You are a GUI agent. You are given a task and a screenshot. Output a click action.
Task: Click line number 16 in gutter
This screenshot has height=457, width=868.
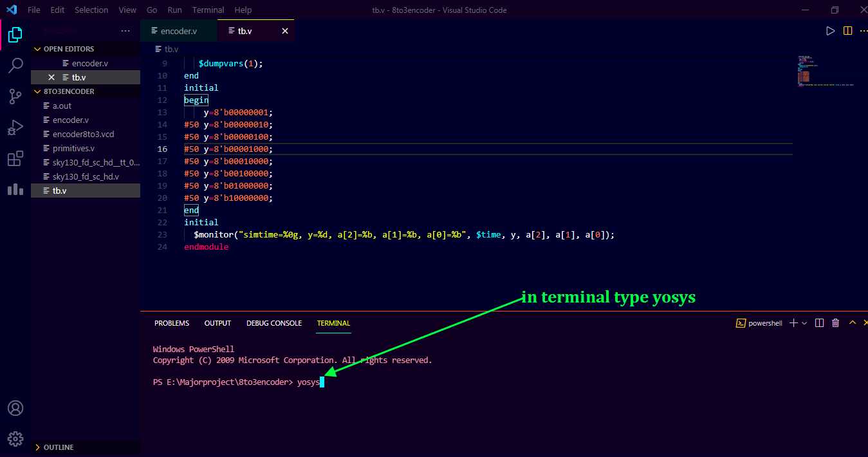[x=162, y=149]
